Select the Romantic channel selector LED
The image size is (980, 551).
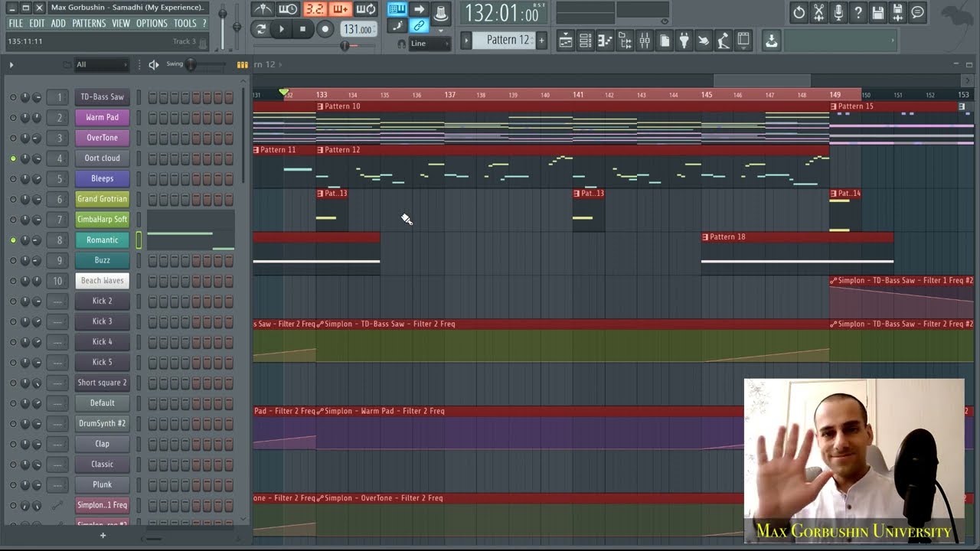point(139,240)
